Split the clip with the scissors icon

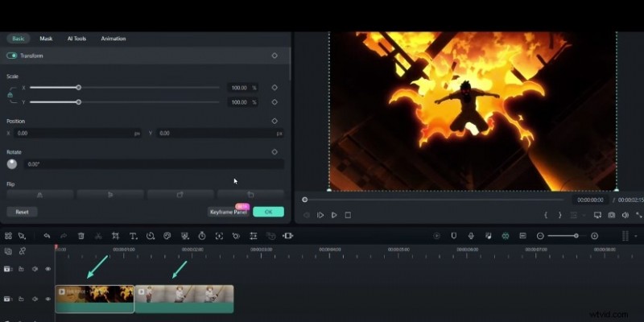point(98,236)
